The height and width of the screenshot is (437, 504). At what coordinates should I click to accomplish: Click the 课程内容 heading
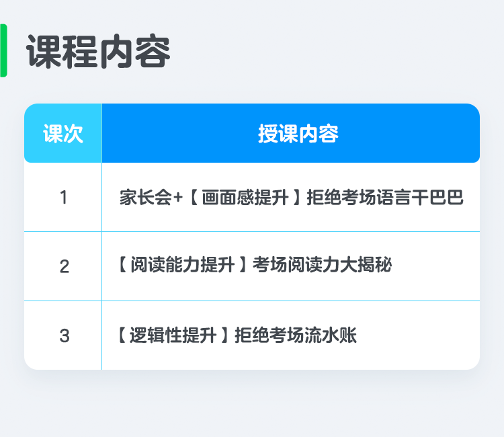98,52
